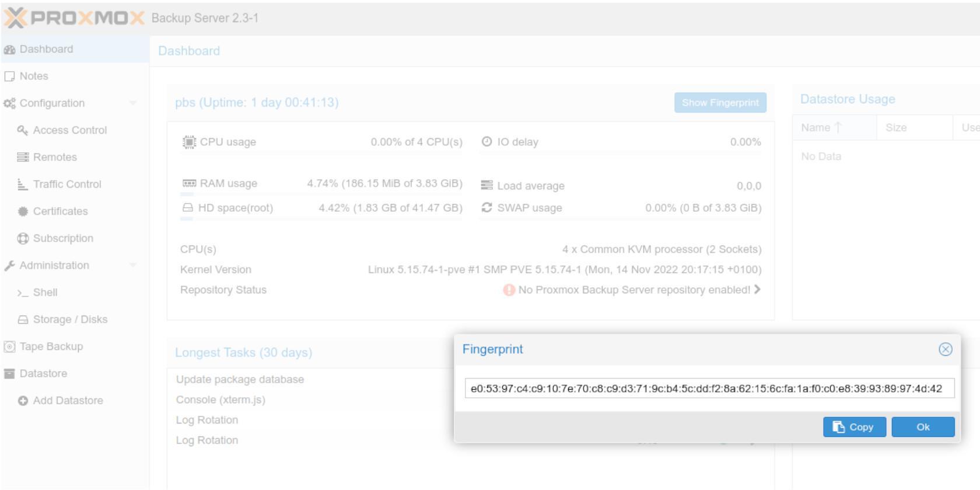
Task: Click the Tape Backup icon
Action: [8, 346]
